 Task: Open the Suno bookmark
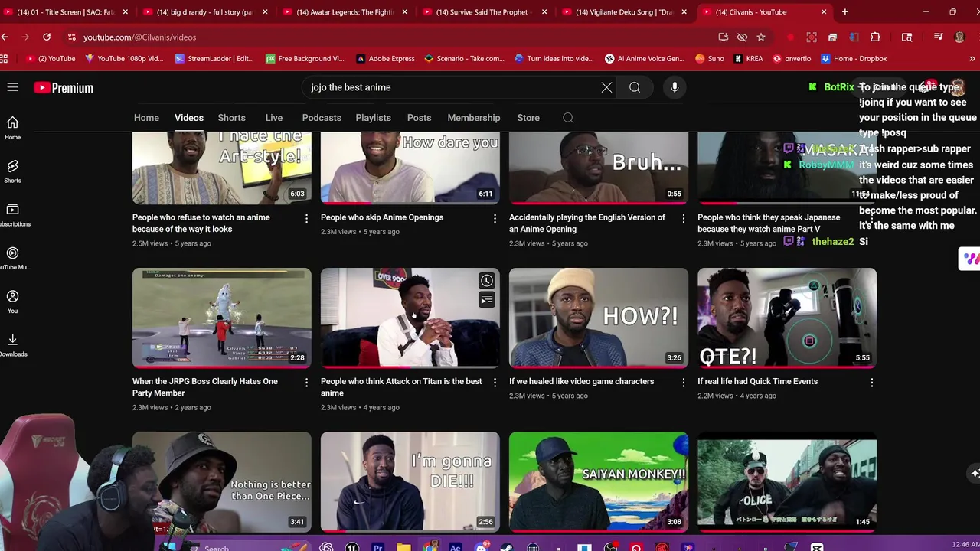tap(710, 58)
